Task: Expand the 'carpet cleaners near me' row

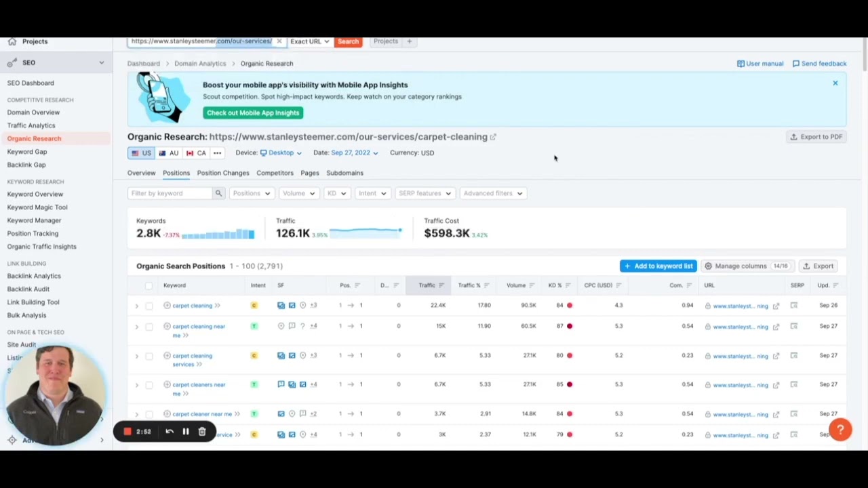Action: coord(136,386)
